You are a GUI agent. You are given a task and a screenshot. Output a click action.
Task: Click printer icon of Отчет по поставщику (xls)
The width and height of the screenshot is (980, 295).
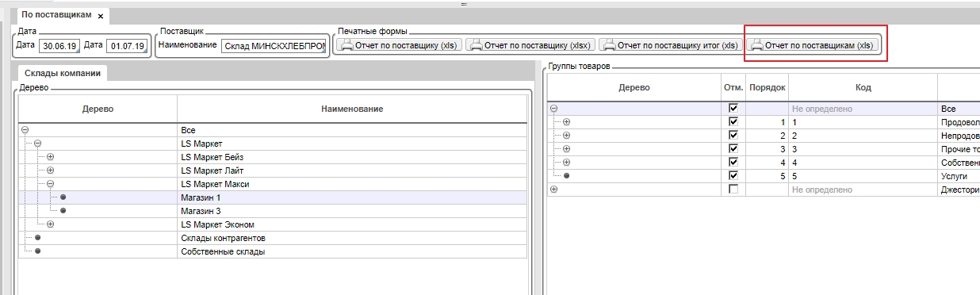tap(346, 46)
